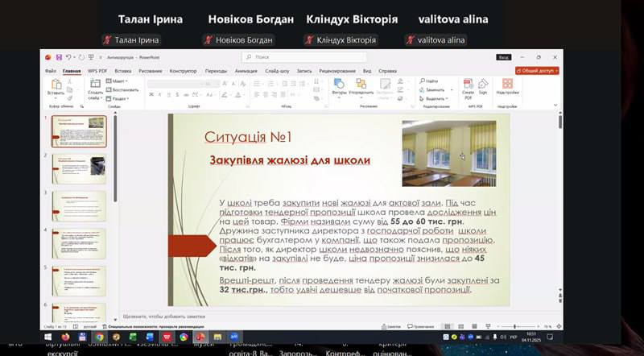Screen dimensions: 644x356
Task: Switch to the Анимация ribbon tab
Action: click(x=246, y=71)
